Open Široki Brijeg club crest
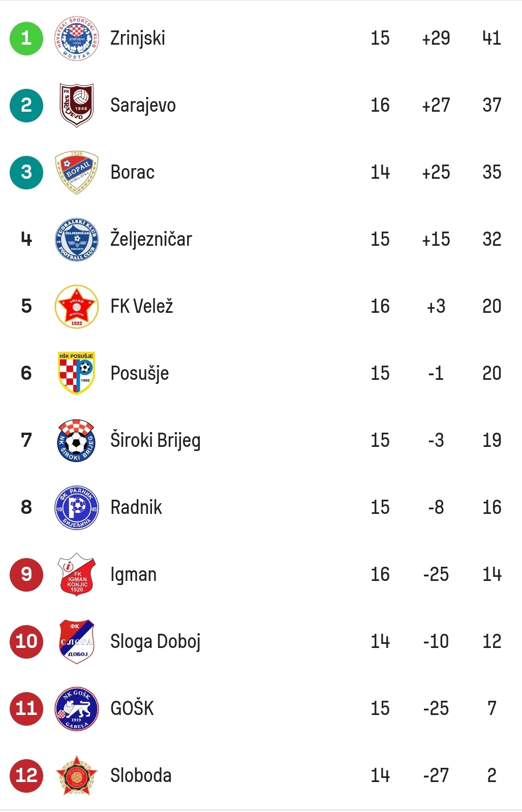 (x=76, y=440)
